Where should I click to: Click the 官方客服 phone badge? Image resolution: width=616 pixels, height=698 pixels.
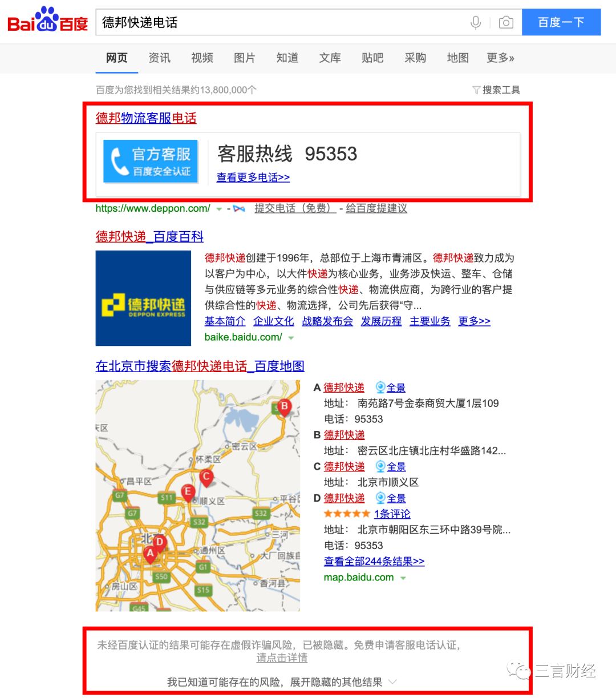(151, 162)
